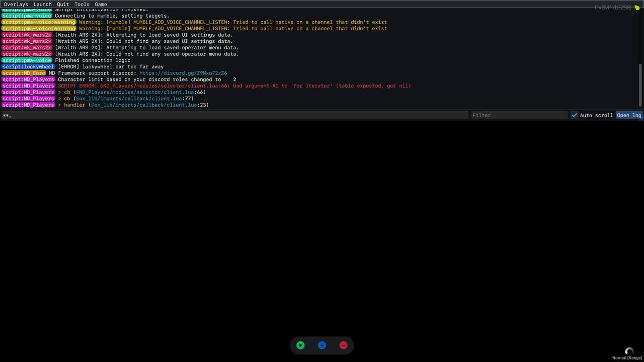The width and height of the screenshot is (644, 362).
Task: Click the green play button
Action: [x=300, y=345]
